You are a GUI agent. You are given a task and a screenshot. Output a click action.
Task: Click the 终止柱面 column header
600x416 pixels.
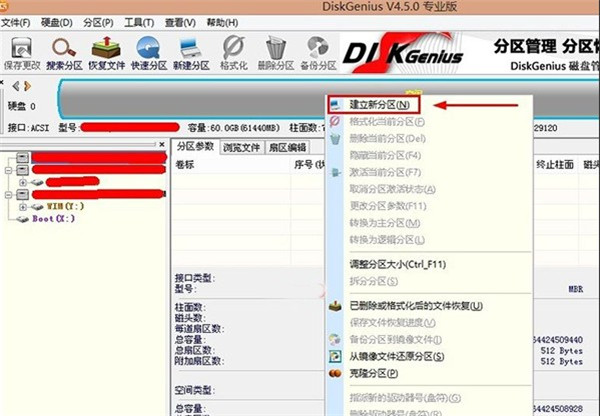tap(555, 165)
